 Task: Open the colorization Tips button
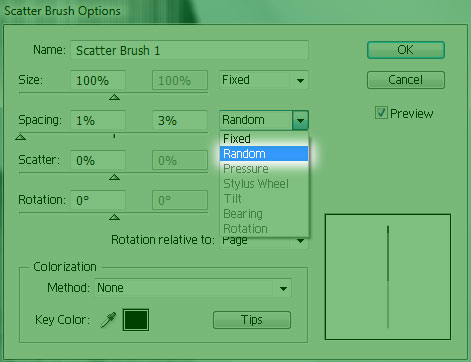point(252,320)
